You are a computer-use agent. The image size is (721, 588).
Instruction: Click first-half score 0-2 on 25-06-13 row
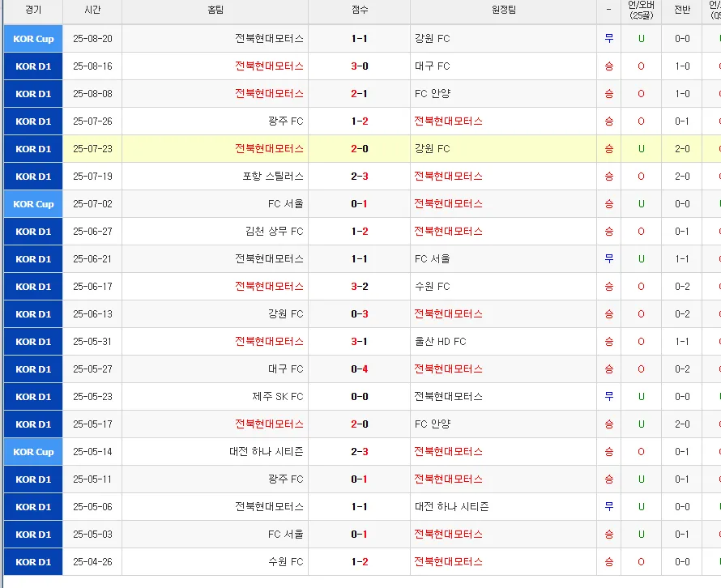682,314
